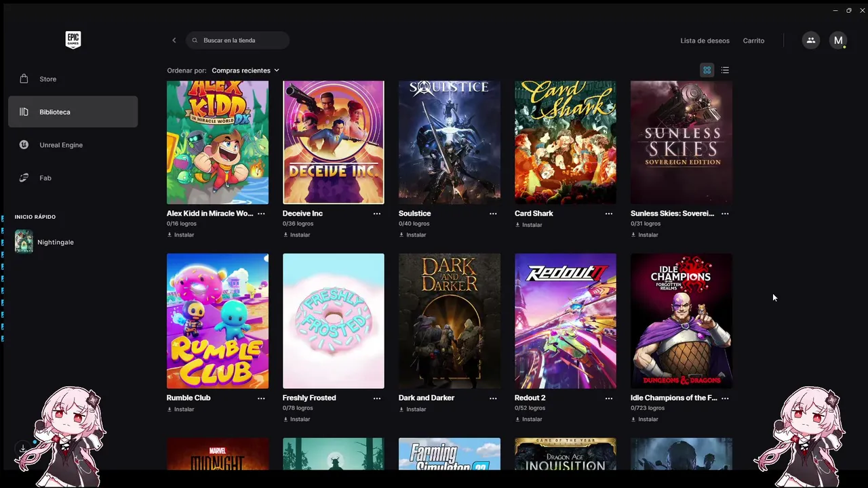Open the Fab section
This screenshot has width=868, height=488.
[73, 178]
